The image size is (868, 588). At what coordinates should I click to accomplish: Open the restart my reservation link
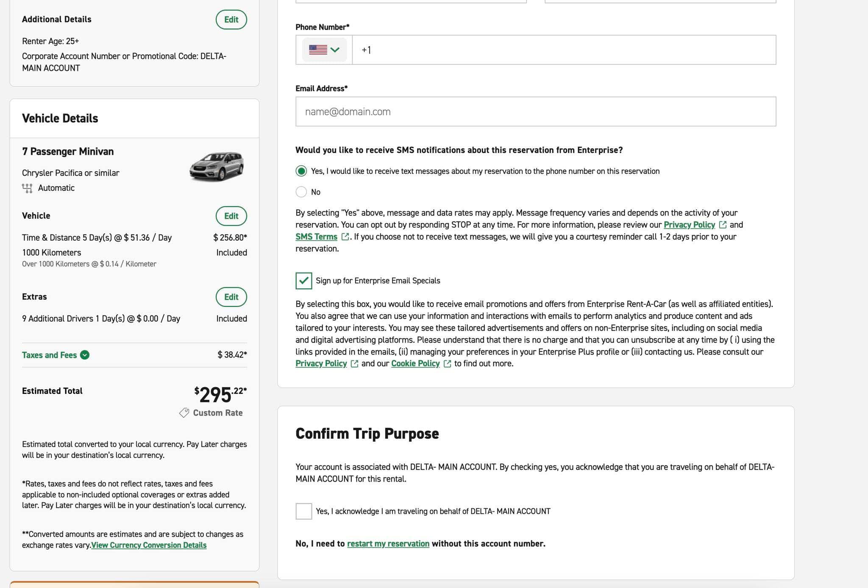[x=388, y=543]
